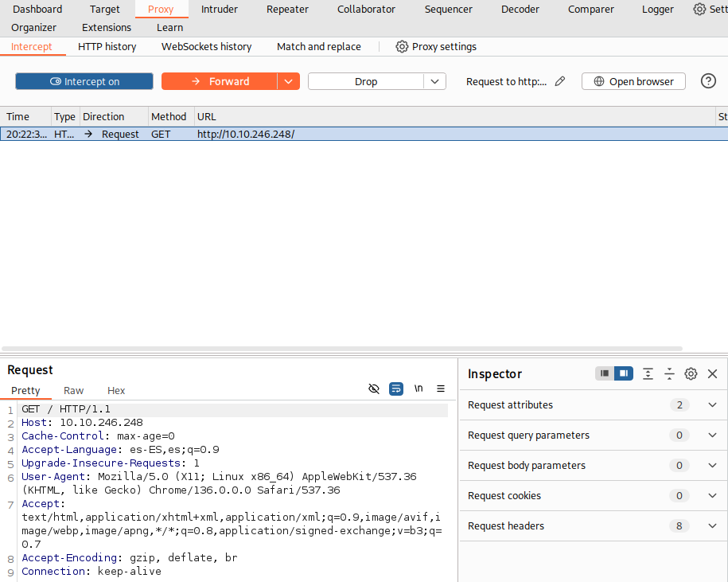728x582 pixels.
Task: Toggle hiding of non-printable characters via eye icon
Action: point(374,389)
